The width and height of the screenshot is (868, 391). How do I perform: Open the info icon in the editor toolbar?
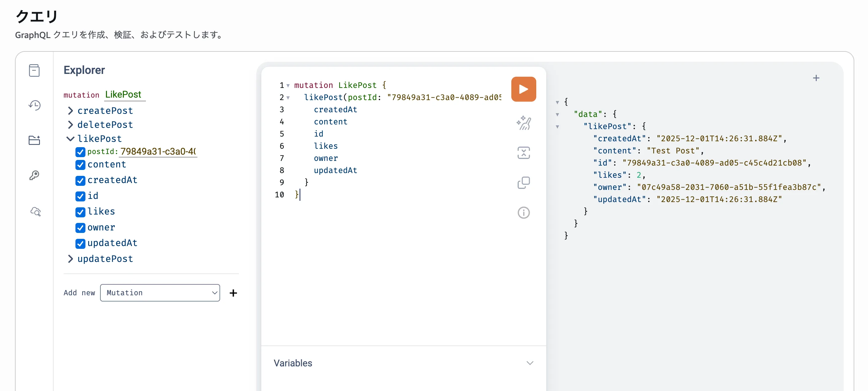point(523,212)
